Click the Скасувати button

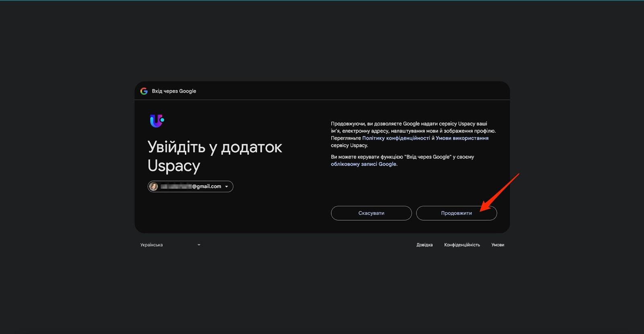[371, 213]
